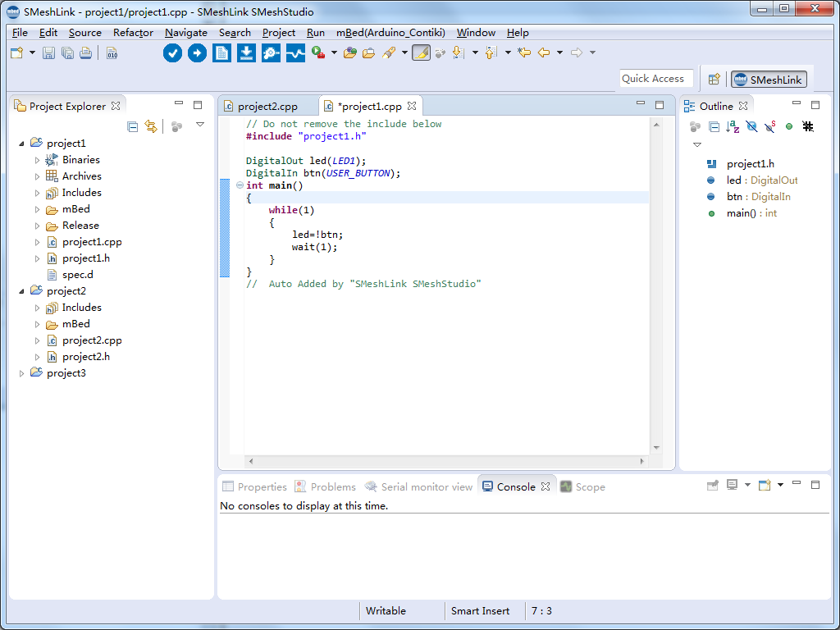Open the New wizard dropdown arrow
840x630 pixels.
pyautogui.click(x=32, y=52)
